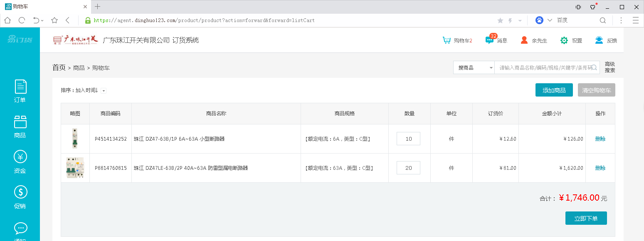Click the 立即下单 order now button

pyautogui.click(x=586, y=218)
